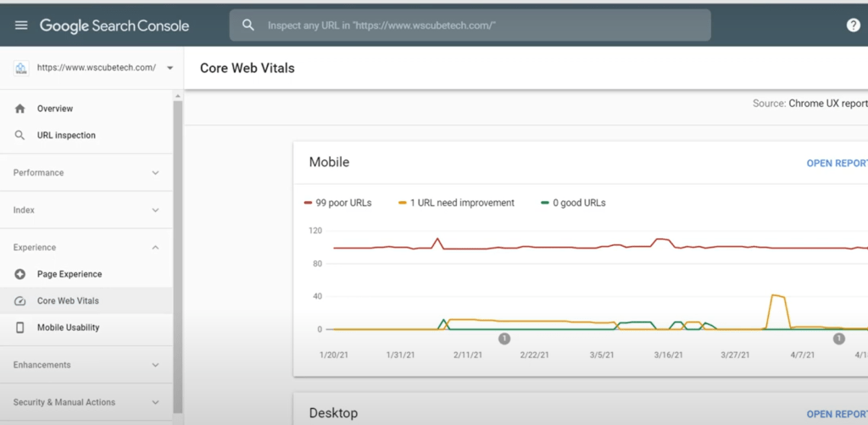Click the Mobile Usability phone icon

(20, 327)
